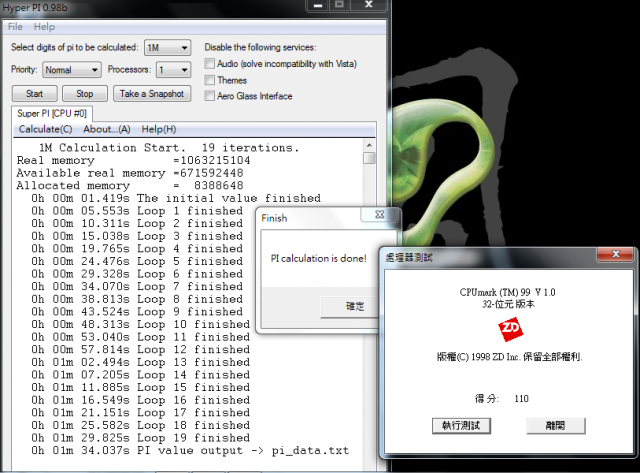The width and height of the screenshot is (640, 473).
Task: Click the 1998 ZD Inc. copyright text
Action: point(509,357)
